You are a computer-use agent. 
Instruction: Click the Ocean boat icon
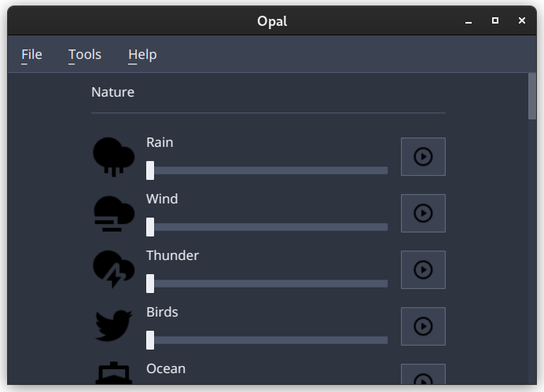(114, 373)
